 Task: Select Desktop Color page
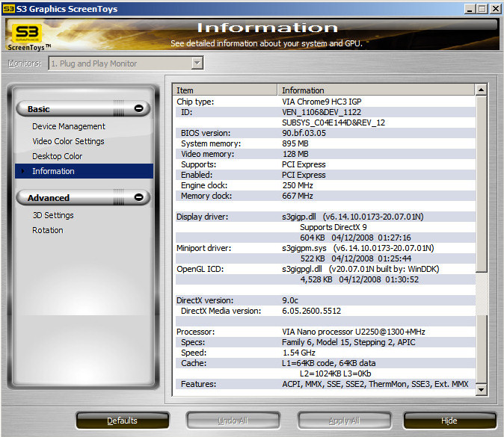pos(58,156)
